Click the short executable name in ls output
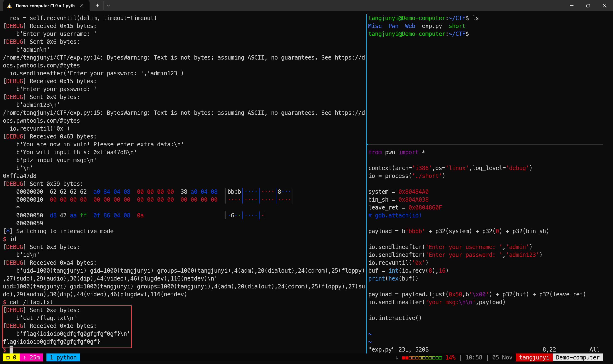The height and width of the screenshot is (364, 613). click(457, 26)
